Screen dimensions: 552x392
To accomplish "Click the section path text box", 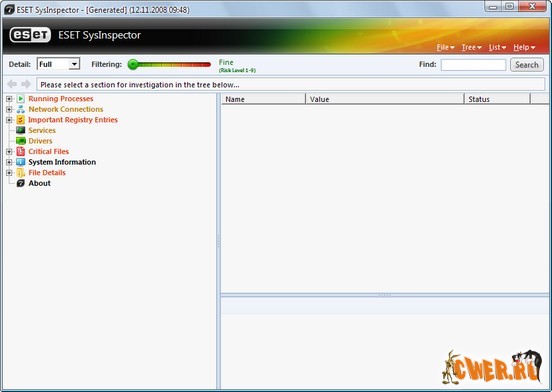I will pyautogui.click(x=290, y=84).
